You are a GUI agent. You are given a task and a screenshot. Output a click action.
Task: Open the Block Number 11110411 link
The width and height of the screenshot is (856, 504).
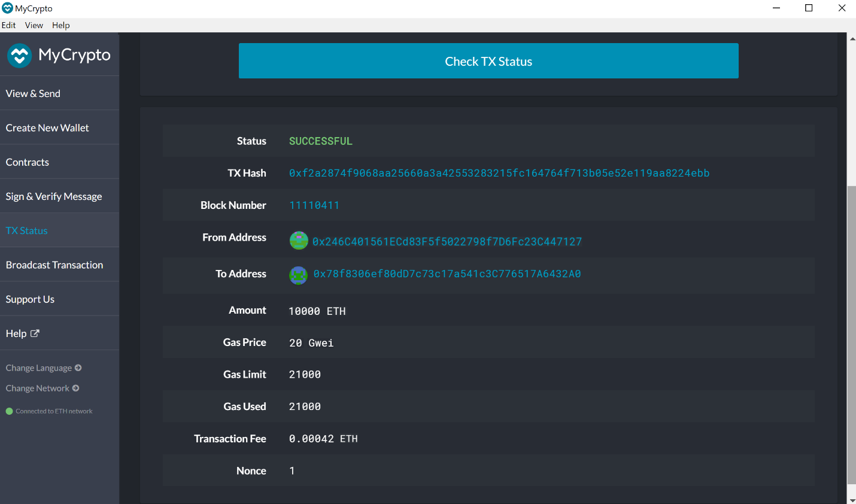coord(314,205)
